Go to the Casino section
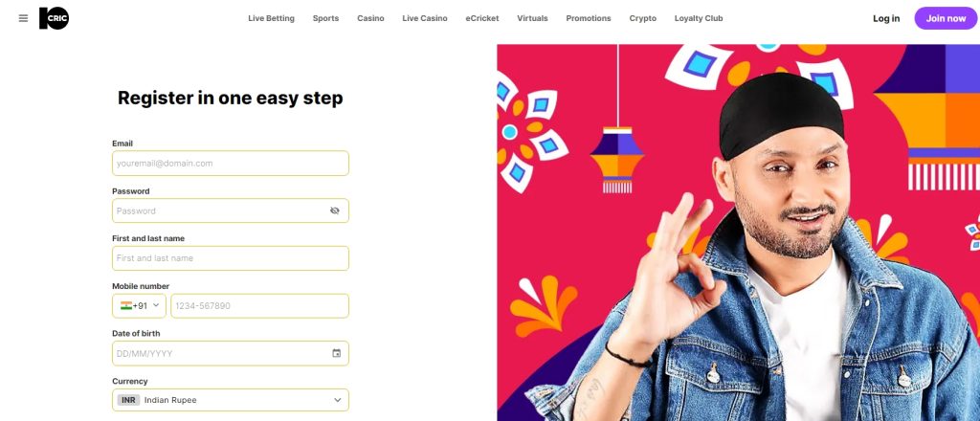 pos(370,18)
